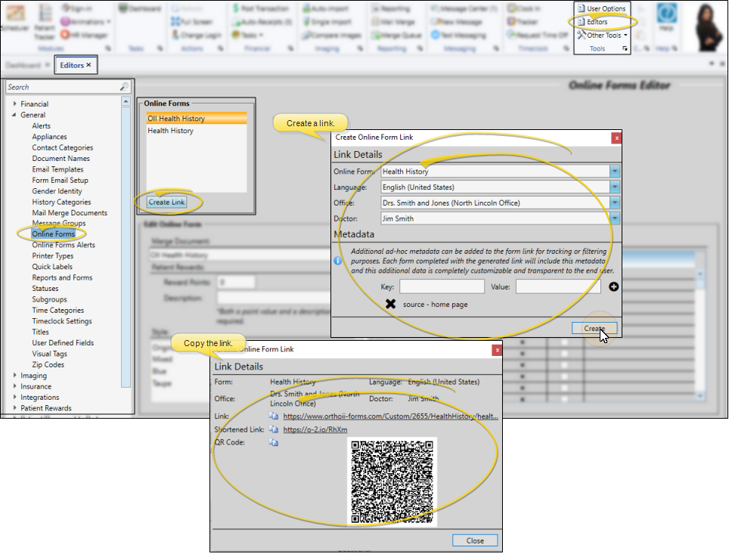Click the copy icon beside the full Link
The height and width of the screenshot is (560, 729).
click(x=273, y=416)
